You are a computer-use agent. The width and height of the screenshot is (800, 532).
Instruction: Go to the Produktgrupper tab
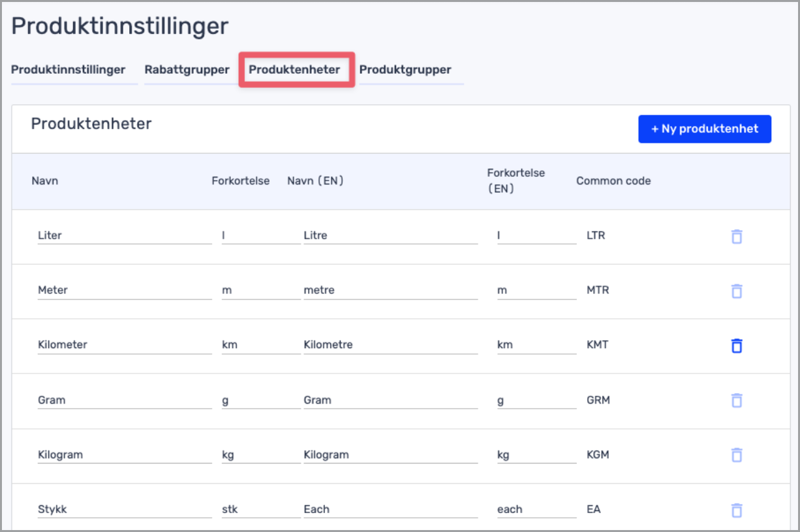coord(405,70)
